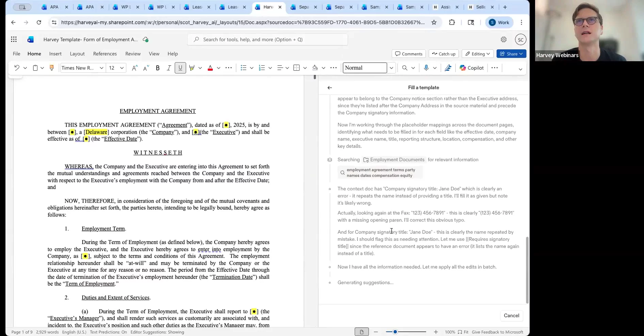Screen dimensions: 644x336
Task: Click the Settings gear icon
Action: (x=503, y=39)
